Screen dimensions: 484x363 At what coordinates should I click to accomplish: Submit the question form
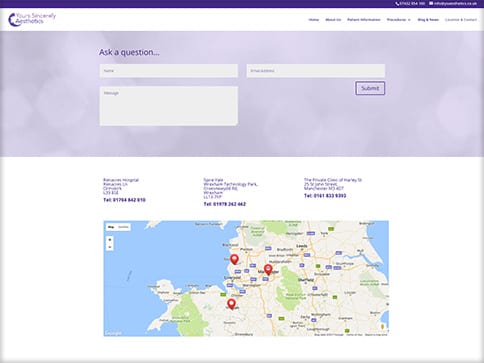coord(370,88)
